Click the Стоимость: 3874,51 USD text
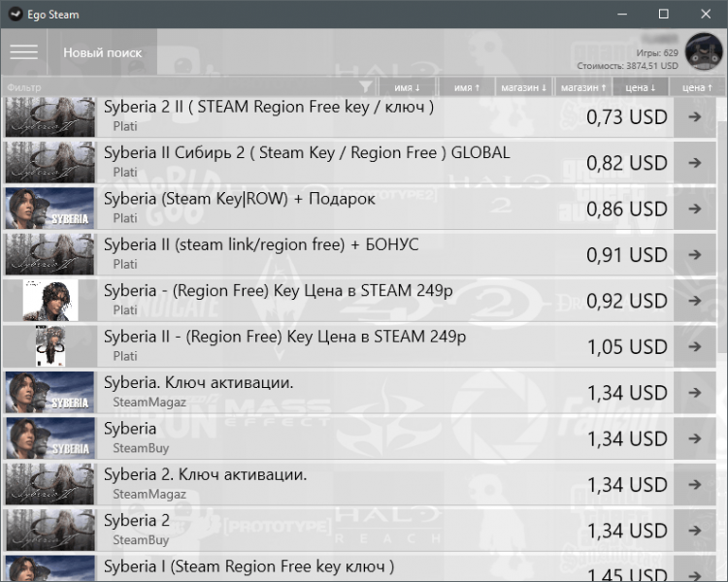 tap(627, 66)
